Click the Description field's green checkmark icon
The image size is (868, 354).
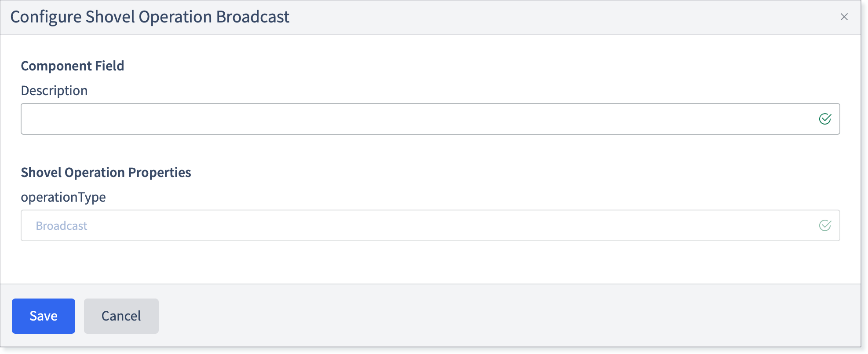825,119
